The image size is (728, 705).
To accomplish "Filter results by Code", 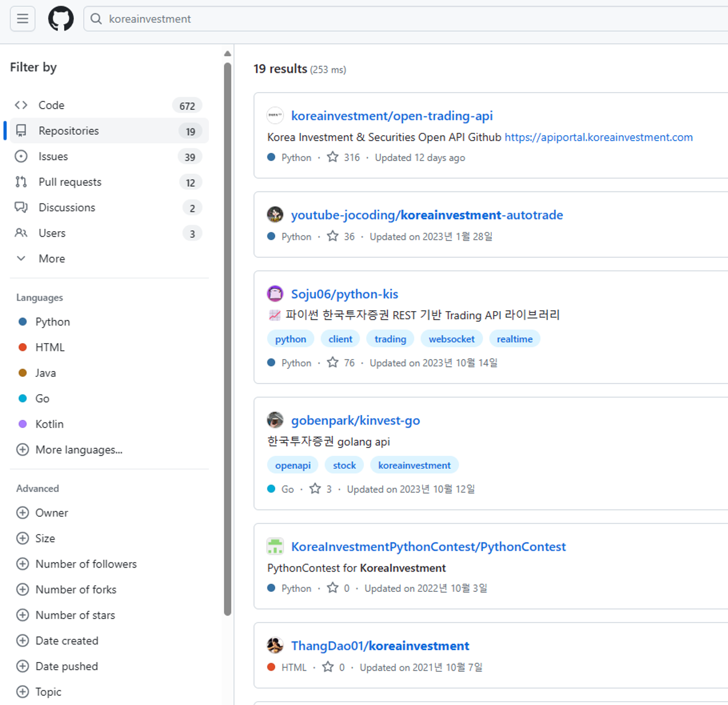I will click(109, 105).
